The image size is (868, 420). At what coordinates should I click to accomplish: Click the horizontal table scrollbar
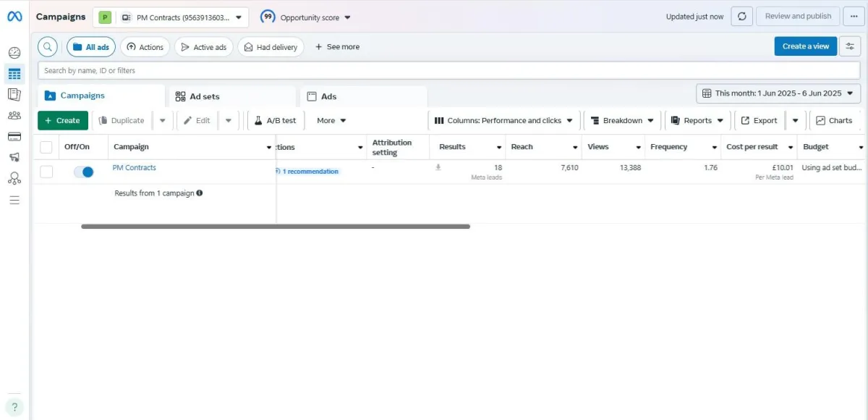tap(276, 227)
